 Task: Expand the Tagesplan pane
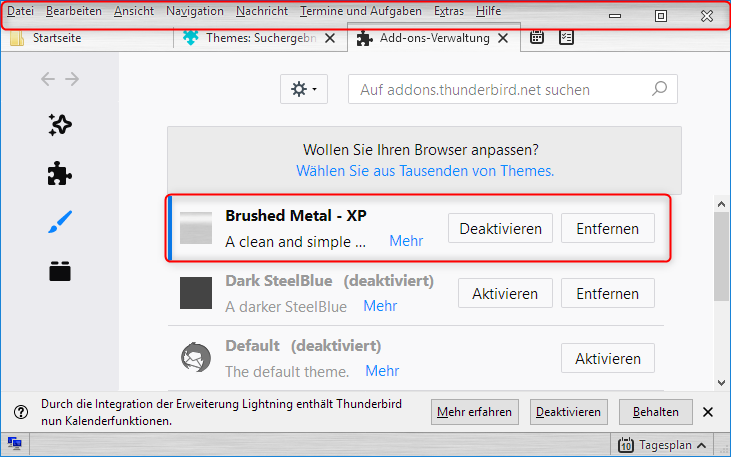click(663, 445)
